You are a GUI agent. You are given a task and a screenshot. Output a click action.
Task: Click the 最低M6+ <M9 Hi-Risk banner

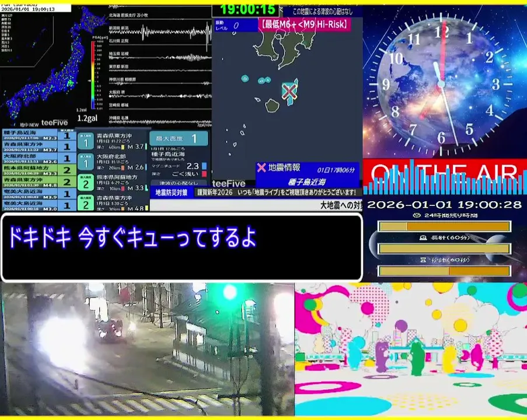coord(305,24)
